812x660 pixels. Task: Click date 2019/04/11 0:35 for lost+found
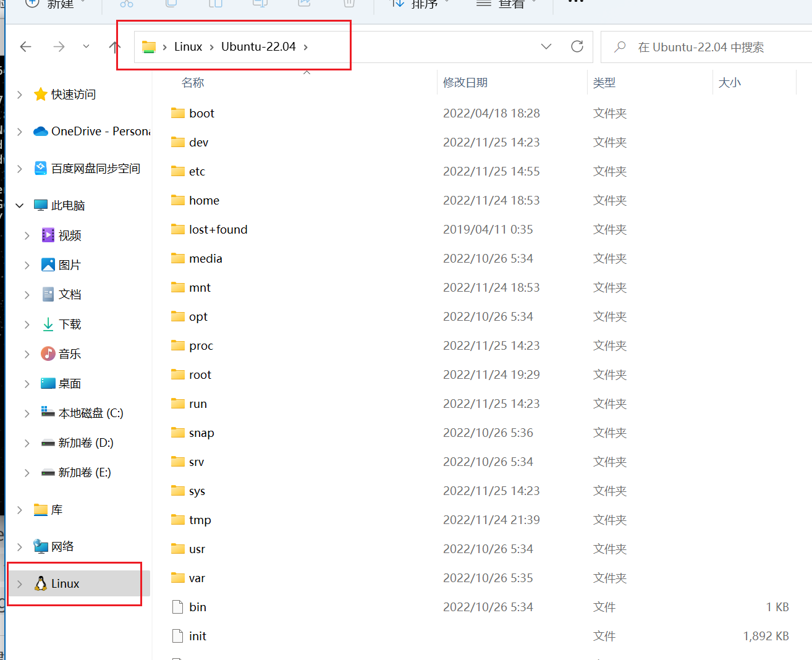(488, 229)
